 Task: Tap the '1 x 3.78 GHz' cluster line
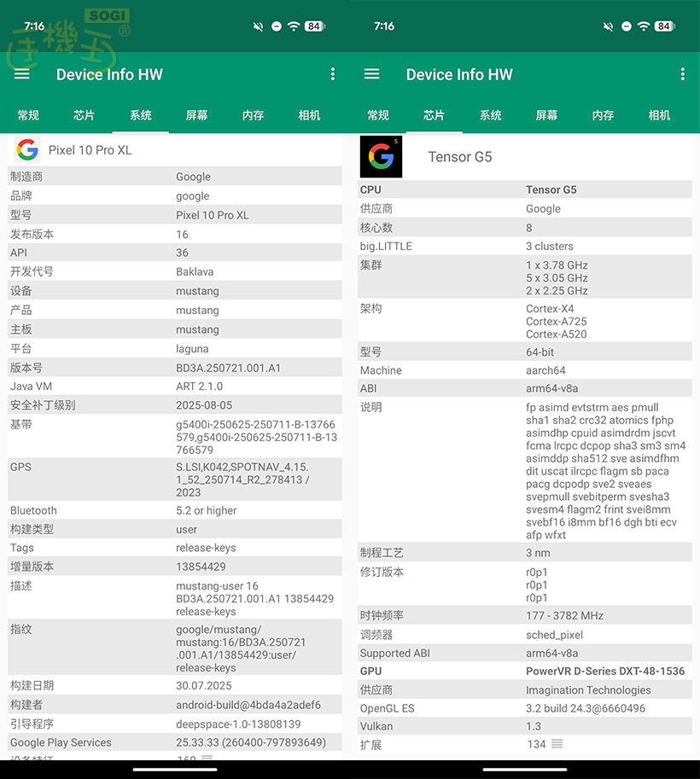click(x=557, y=265)
